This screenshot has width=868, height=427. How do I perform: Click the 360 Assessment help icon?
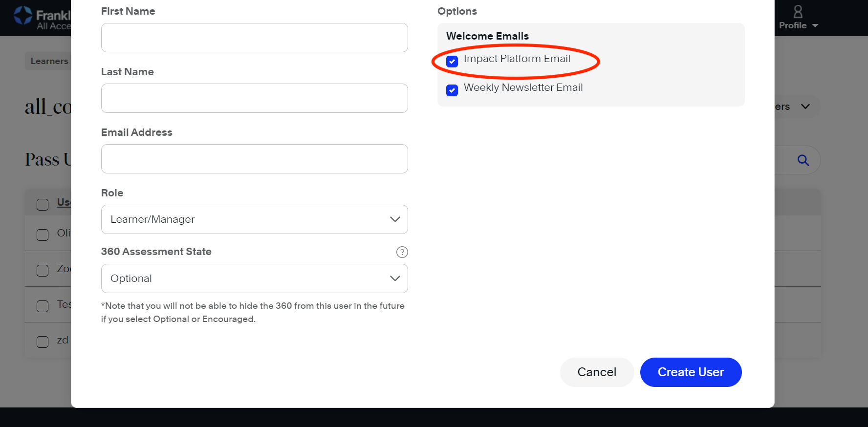[402, 252]
